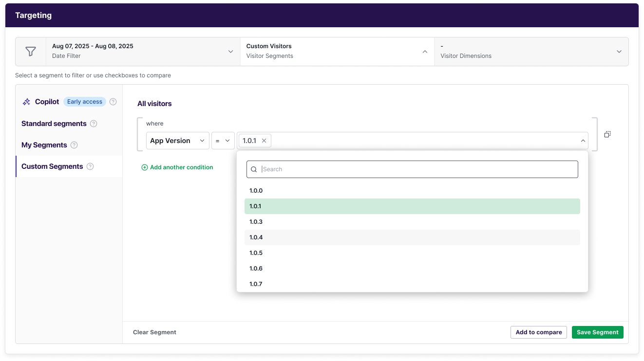Image resolution: width=644 pixels, height=361 pixels.
Task: Select the My Segments section
Action: point(44,145)
